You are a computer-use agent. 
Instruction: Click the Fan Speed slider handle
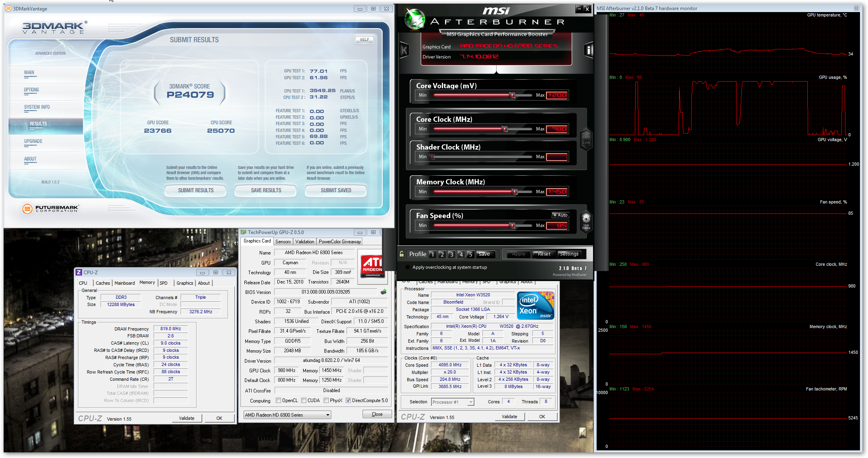tap(512, 226)
